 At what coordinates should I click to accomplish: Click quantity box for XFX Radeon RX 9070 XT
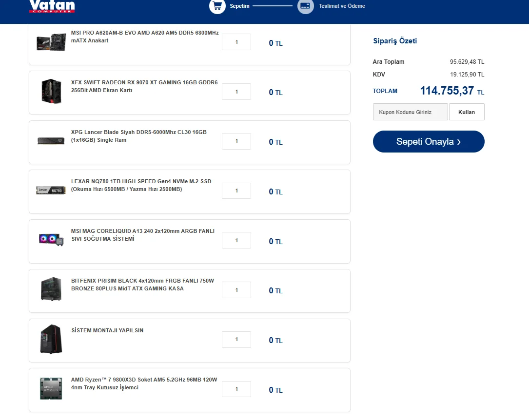pos(236,92)
